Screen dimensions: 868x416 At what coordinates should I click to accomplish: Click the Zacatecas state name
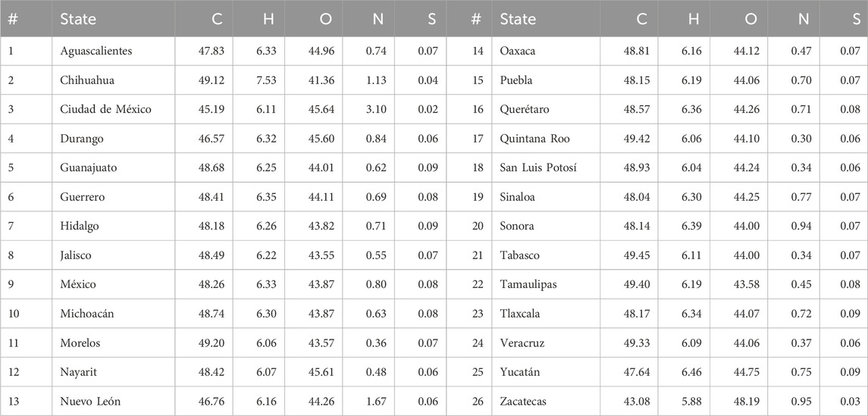click(525, 402)
